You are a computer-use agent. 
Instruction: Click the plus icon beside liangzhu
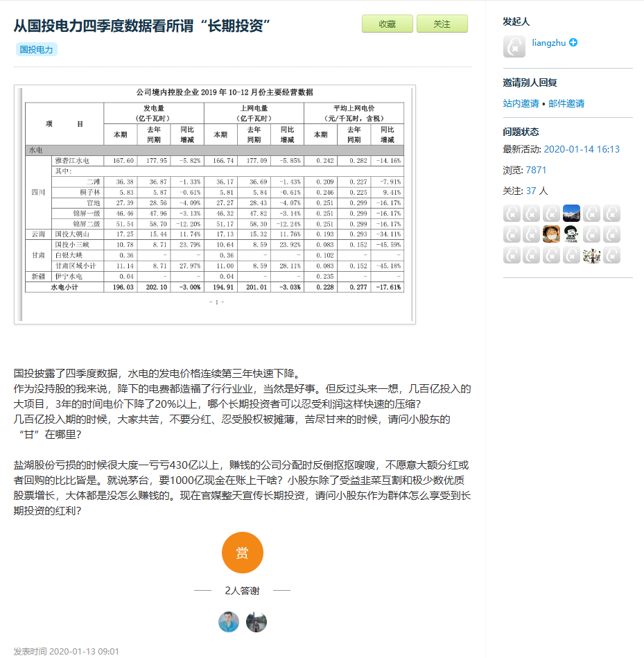coord(573,42)
